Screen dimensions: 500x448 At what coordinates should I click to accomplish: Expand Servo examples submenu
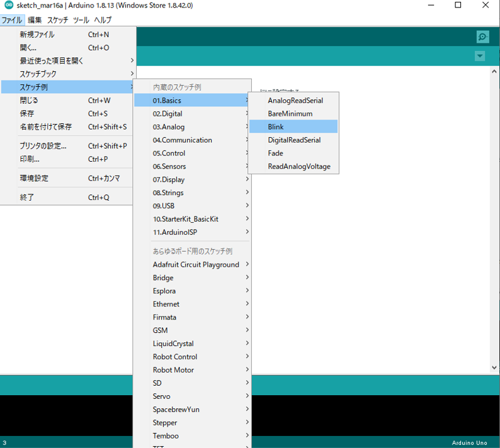(192, 396)
